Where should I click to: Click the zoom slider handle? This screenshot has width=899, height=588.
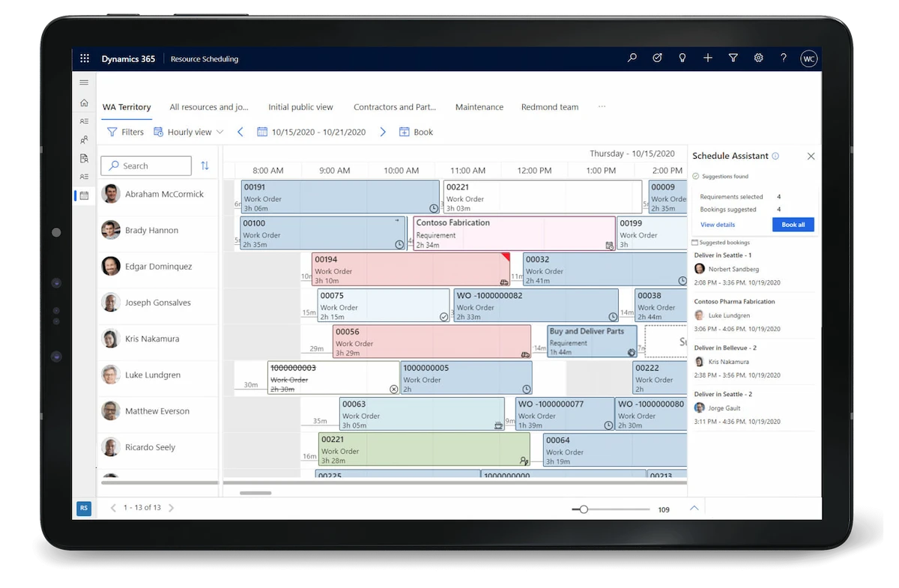(x=584, y=509)
